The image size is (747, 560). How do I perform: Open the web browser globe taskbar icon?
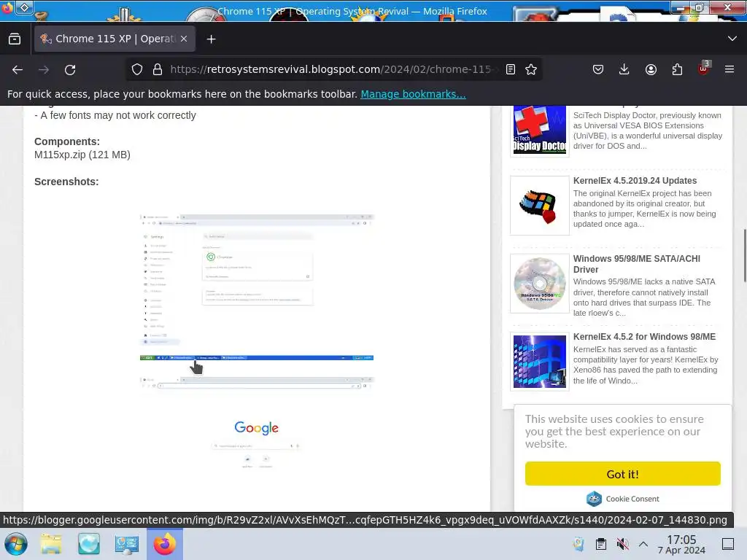pyautogui.click(x=89, y=544)
